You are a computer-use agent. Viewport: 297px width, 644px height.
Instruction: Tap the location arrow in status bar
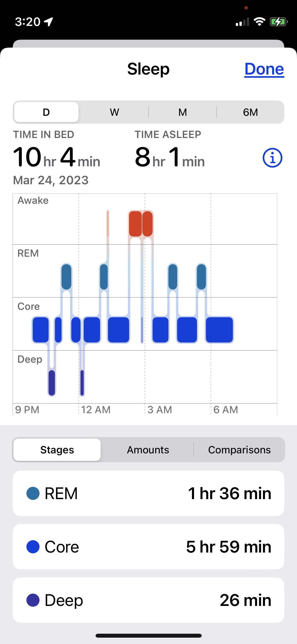[49, 22]
